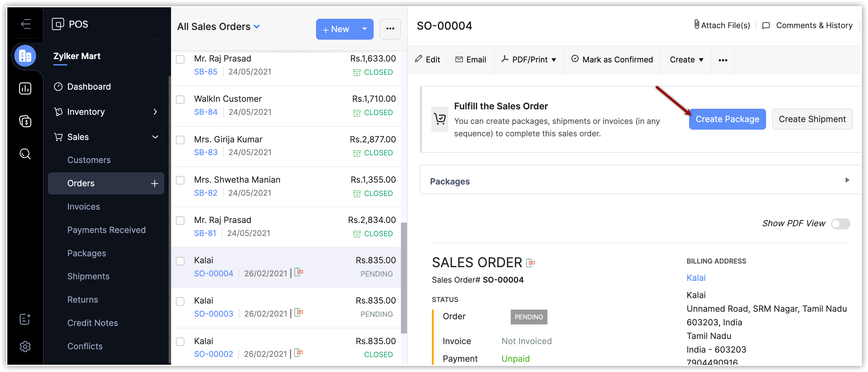
Task: Expand the Packages section arrow
Action: click(847, 180)
